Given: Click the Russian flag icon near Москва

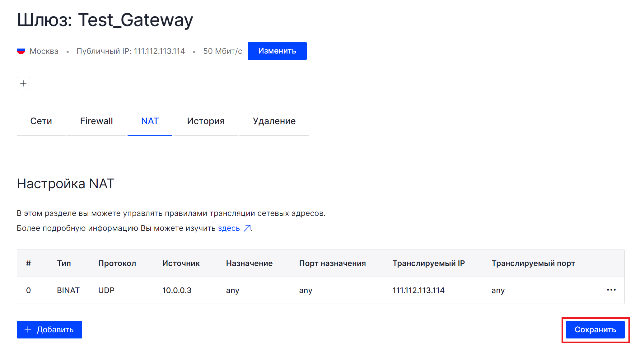Looking at the screenshot, I should pyautogui.click(x=21, y=51).
